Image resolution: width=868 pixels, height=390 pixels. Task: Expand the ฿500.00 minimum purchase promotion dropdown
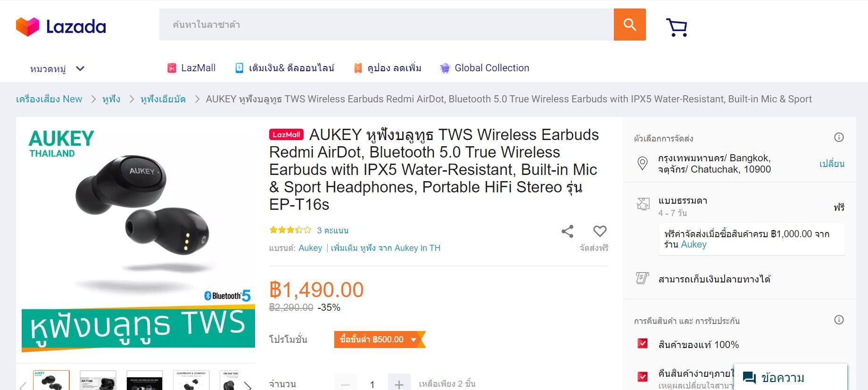[x=413, y=340]
